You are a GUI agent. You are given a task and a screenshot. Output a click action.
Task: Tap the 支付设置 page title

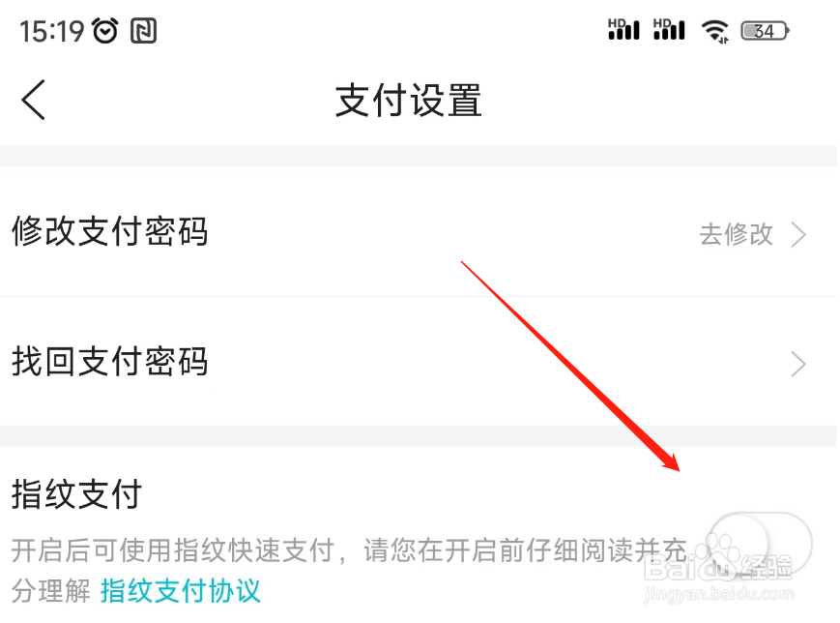(x=408, y=101)
